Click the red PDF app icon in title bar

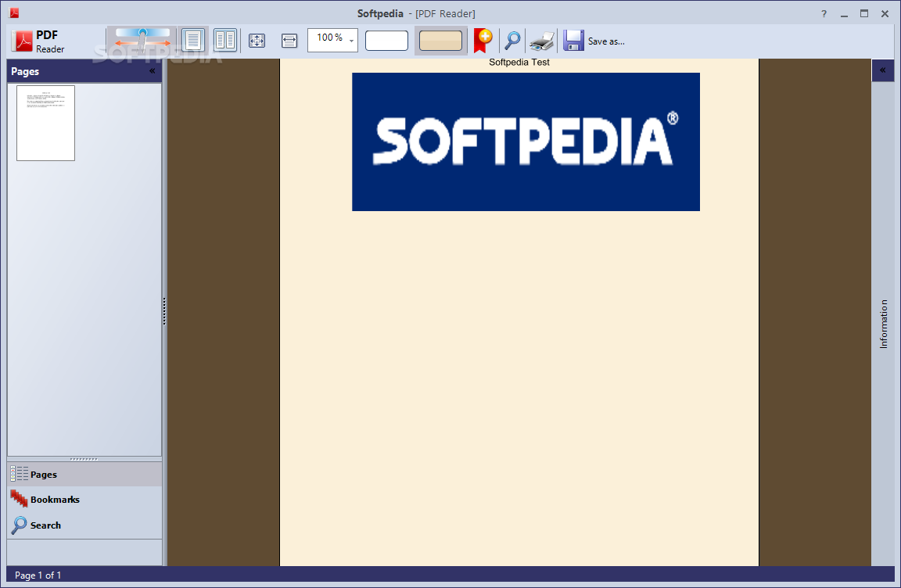(x=14, y=13)
